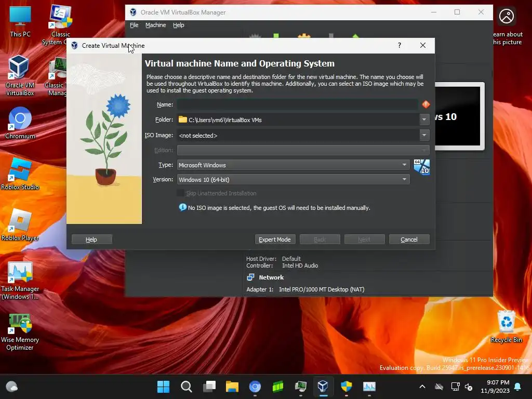This screenshot has height=399, width=532.
Task: Open the Windows Start menu
Action: pyautogui.click(x=163, y=387)
